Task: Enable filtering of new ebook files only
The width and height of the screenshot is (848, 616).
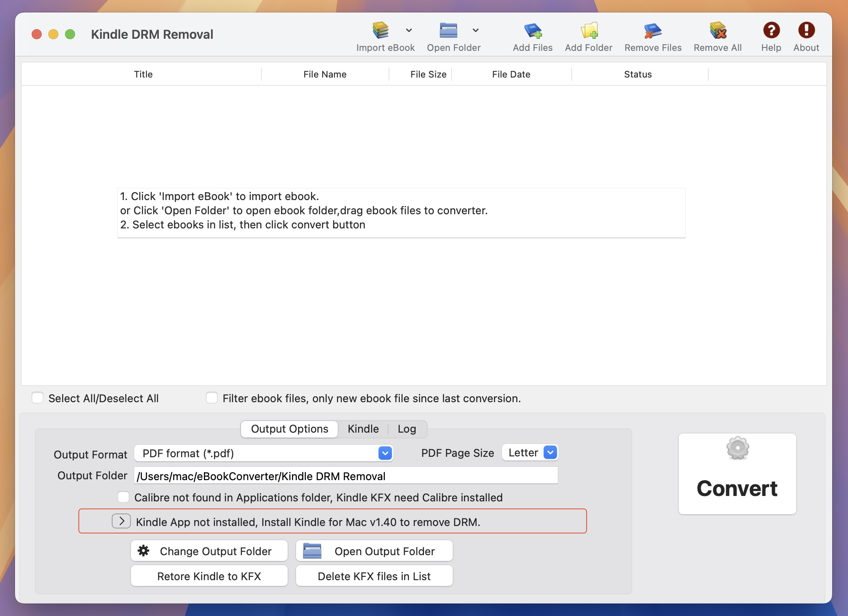Action: coord(212,398)
